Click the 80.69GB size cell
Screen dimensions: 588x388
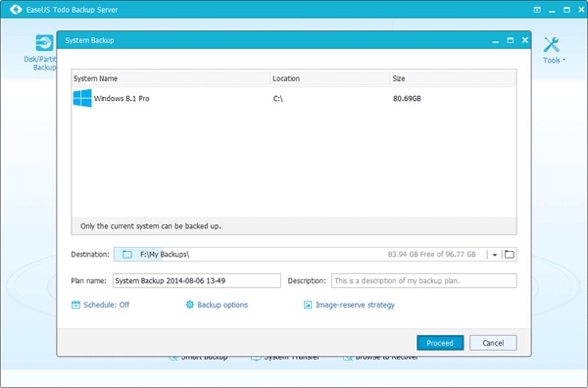tap(407, 99)
